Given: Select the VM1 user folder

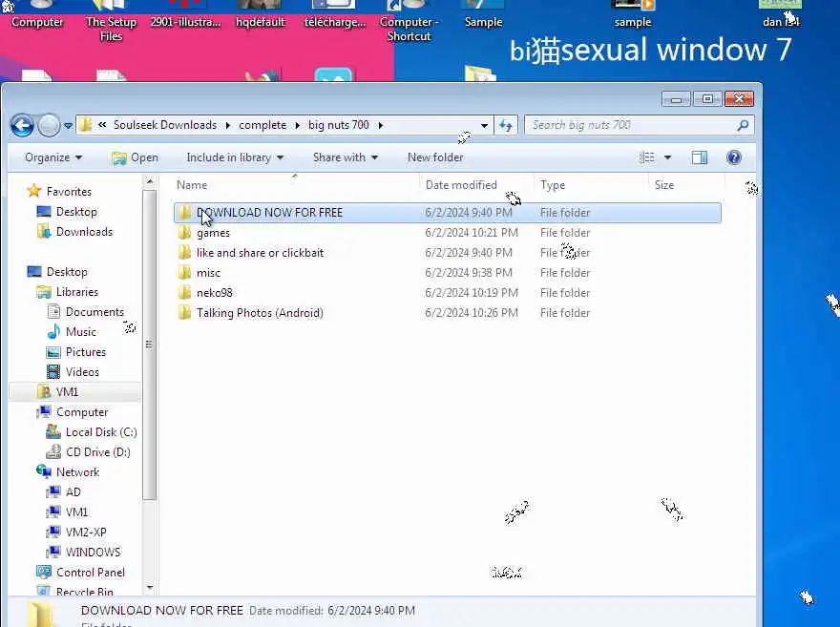Looking at the screenshot, I should [67, 392].
